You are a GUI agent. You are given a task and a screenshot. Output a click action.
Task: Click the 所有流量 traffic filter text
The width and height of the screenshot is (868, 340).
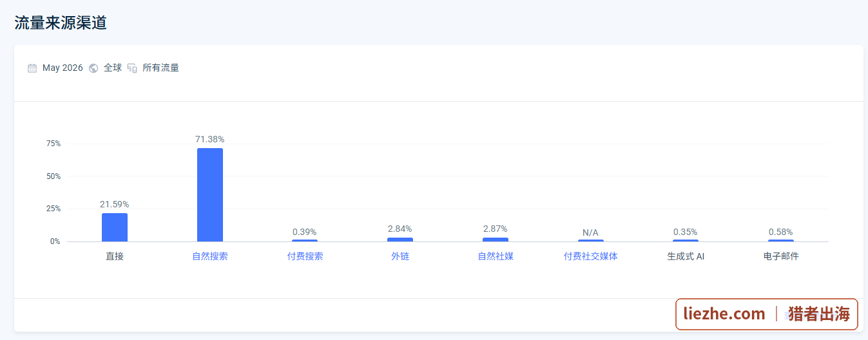[x=160, y=68]
